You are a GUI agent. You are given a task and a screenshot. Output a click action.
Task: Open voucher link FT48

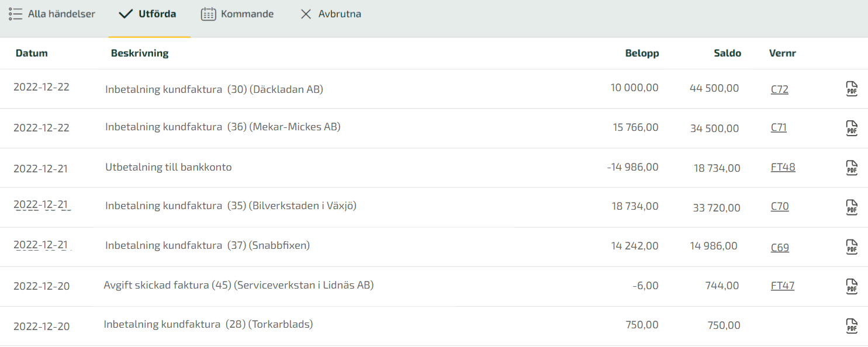(x=783, y=167)
